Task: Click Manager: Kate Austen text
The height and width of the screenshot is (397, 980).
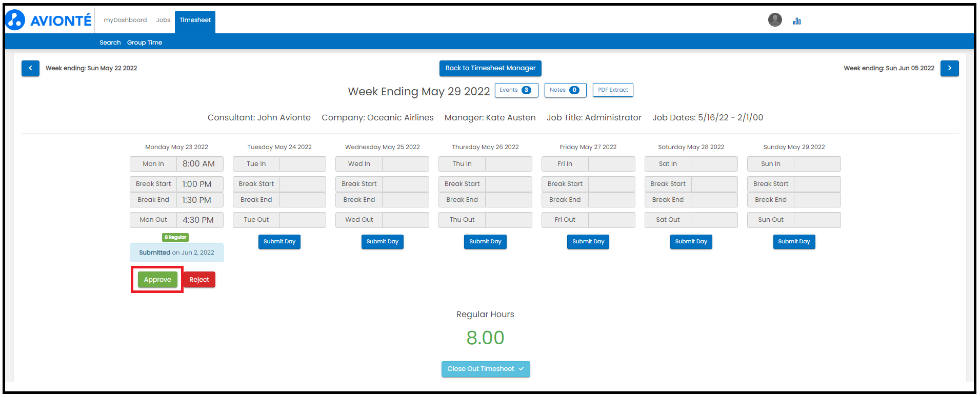Action: 490,117
